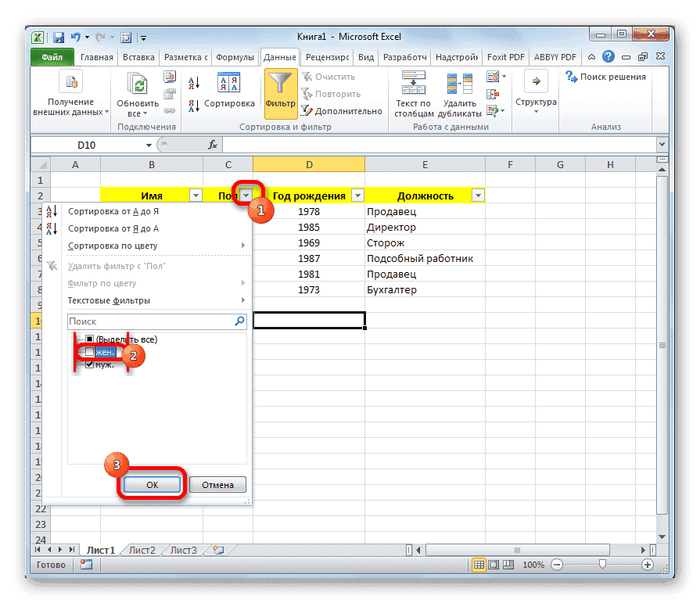Check the жен. filter checkbox
Viewport: 700px width, 603px height.
click(88, 353)
